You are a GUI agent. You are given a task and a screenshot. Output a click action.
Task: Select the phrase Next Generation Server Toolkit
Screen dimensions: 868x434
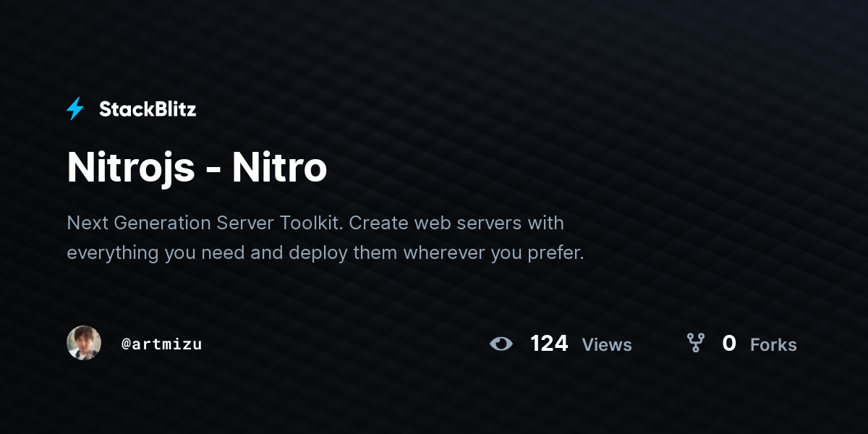(203, 223)
